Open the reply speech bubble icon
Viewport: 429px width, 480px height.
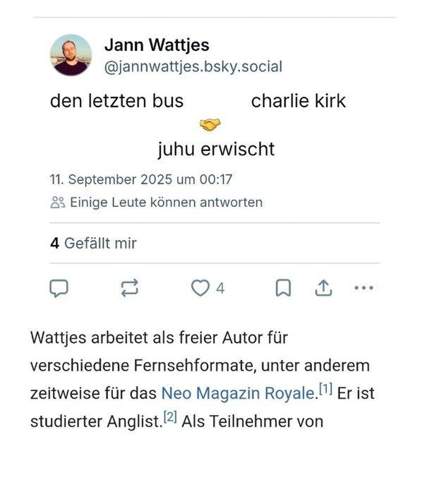[59, 288]
